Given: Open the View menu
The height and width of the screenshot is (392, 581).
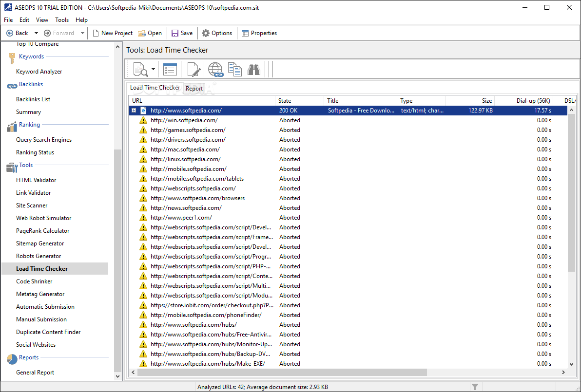Looking at the screenshot, I should click(x=42, y=20).
